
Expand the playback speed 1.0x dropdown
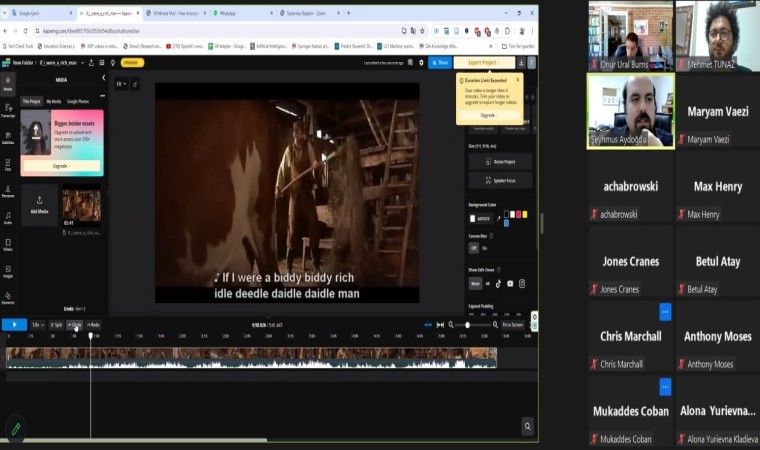pyautogui.click(x=37, y=325)
